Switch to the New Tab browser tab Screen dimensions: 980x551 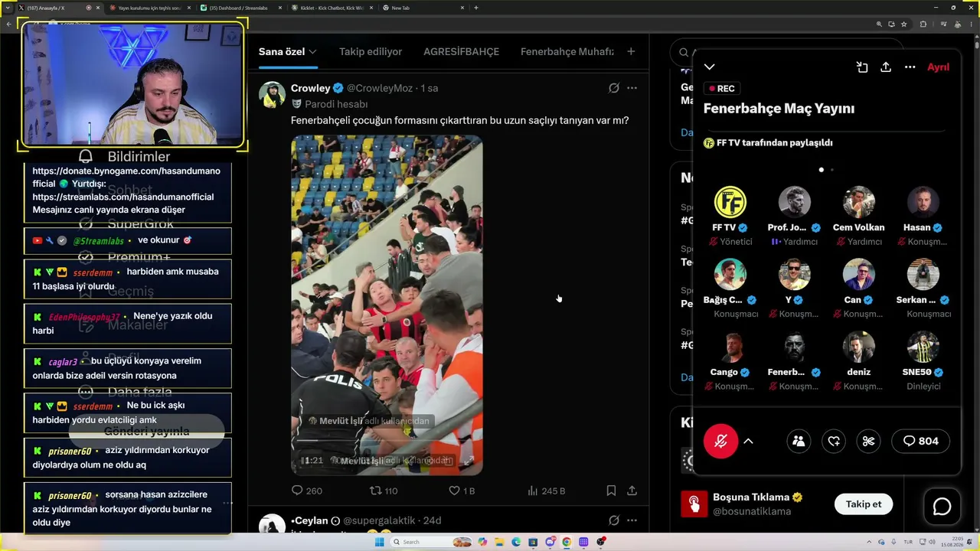tap(424, 8)
